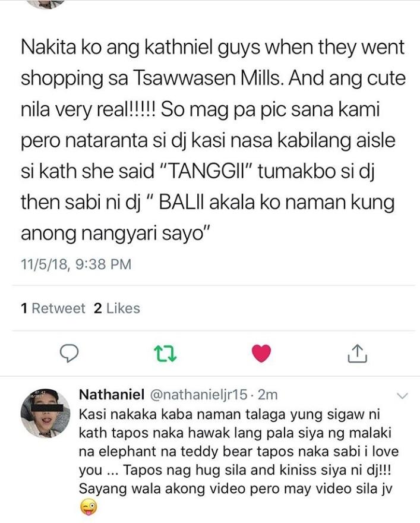The height and width of the screenshot is (523, 420).
Task: Open the tweet author's avatar at top
Action: coord(46,4)
